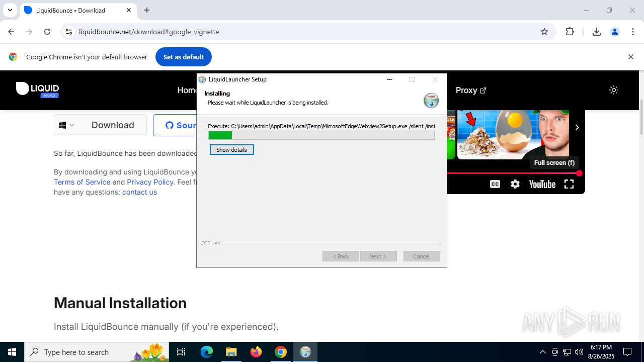Open network status in system tray
The height and width of the screenshot is (362, 644).
(567, 352)
